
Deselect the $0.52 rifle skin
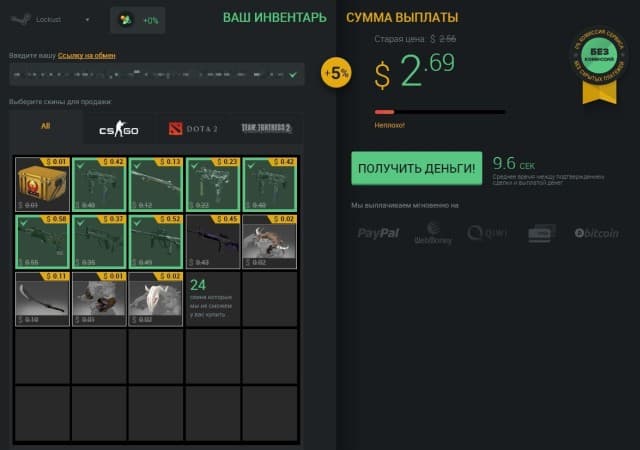tap(156, 242)
